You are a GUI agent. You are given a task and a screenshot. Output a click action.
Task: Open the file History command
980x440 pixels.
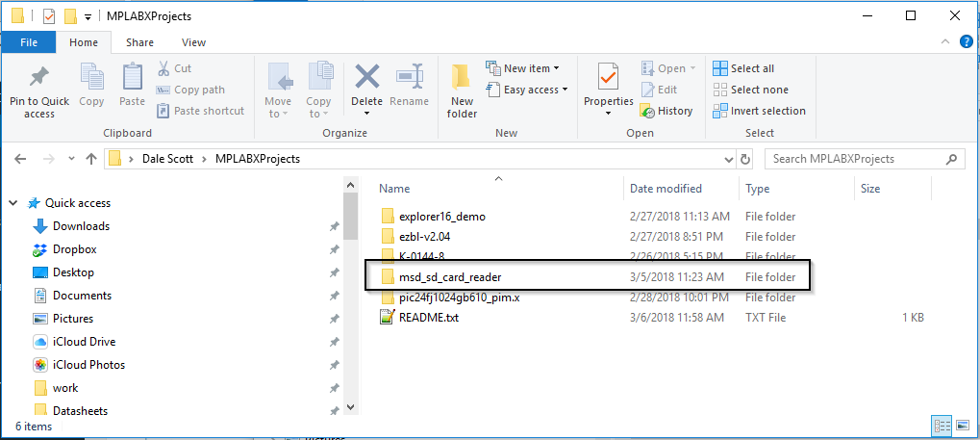666,111
